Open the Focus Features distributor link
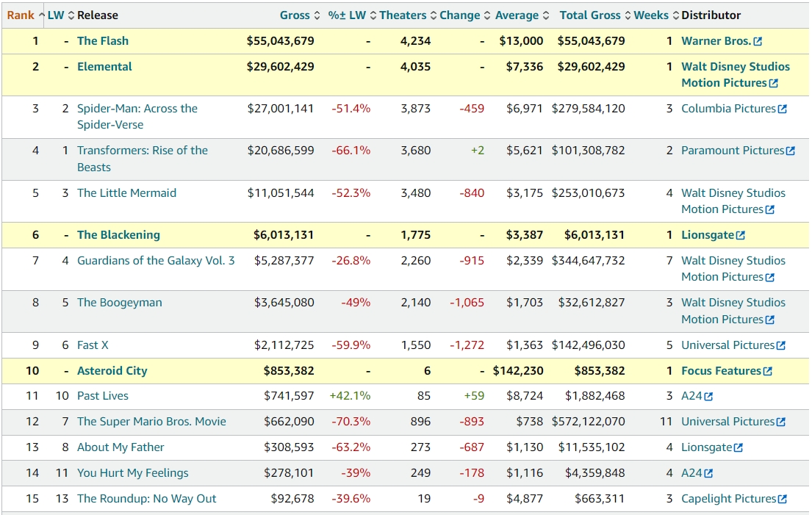Image resolution: width=812 pixels, height=515 pixels. click(722, 371)
